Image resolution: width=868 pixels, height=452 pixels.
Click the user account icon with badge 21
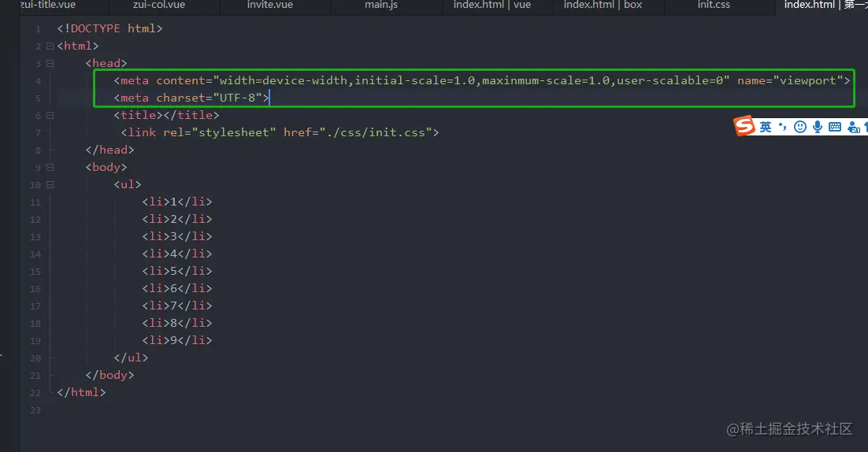point(854,128)
